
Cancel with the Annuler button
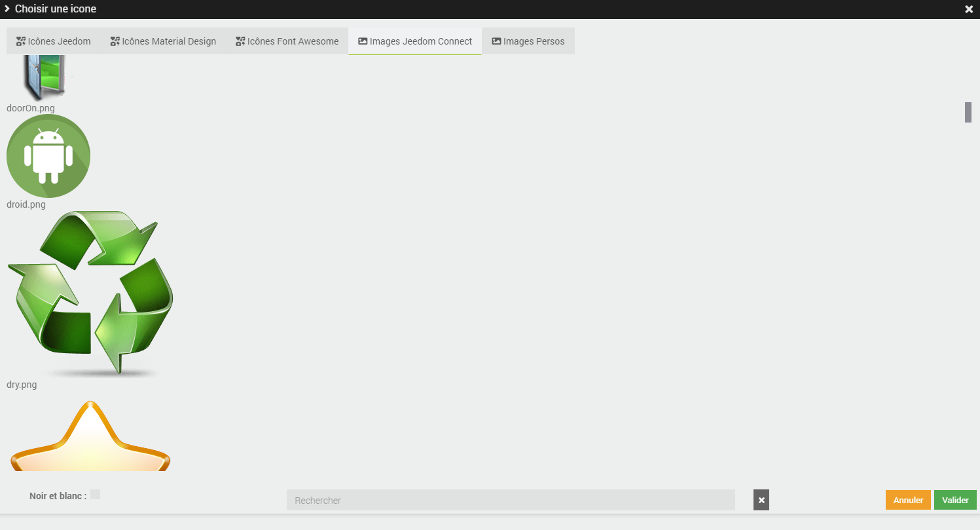908,500
